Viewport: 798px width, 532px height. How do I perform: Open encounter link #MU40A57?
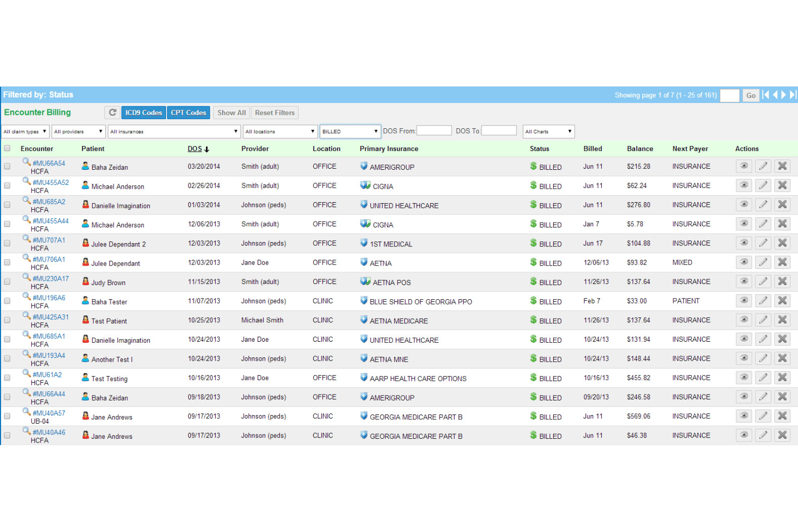click(49, 413)
